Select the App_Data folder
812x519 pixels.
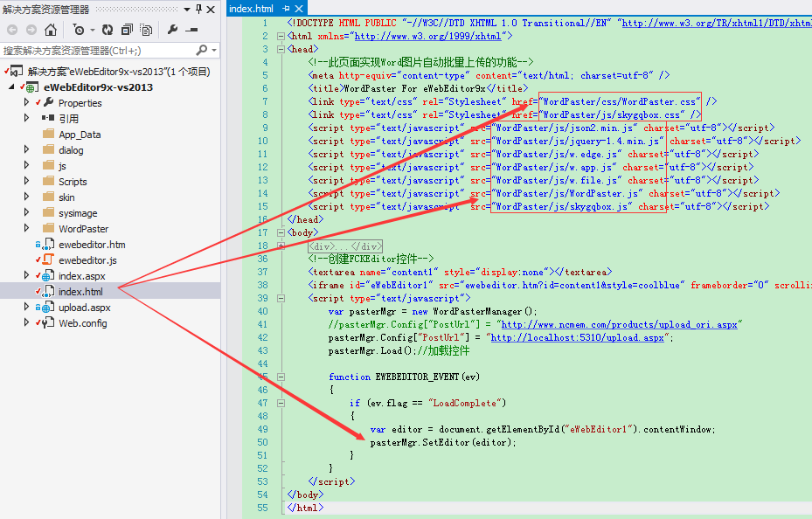click(x=80, y=135)
